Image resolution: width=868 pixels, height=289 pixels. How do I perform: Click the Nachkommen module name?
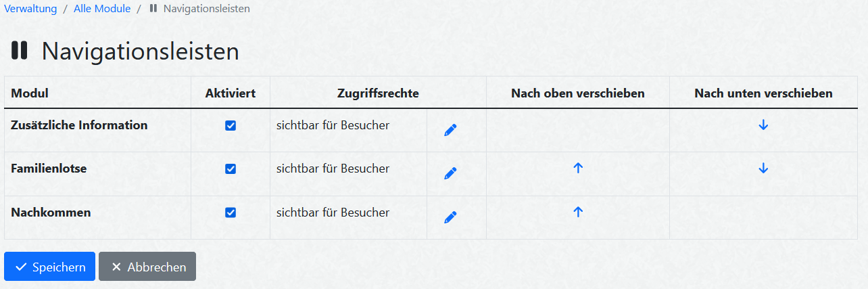(x=51, y=212)
